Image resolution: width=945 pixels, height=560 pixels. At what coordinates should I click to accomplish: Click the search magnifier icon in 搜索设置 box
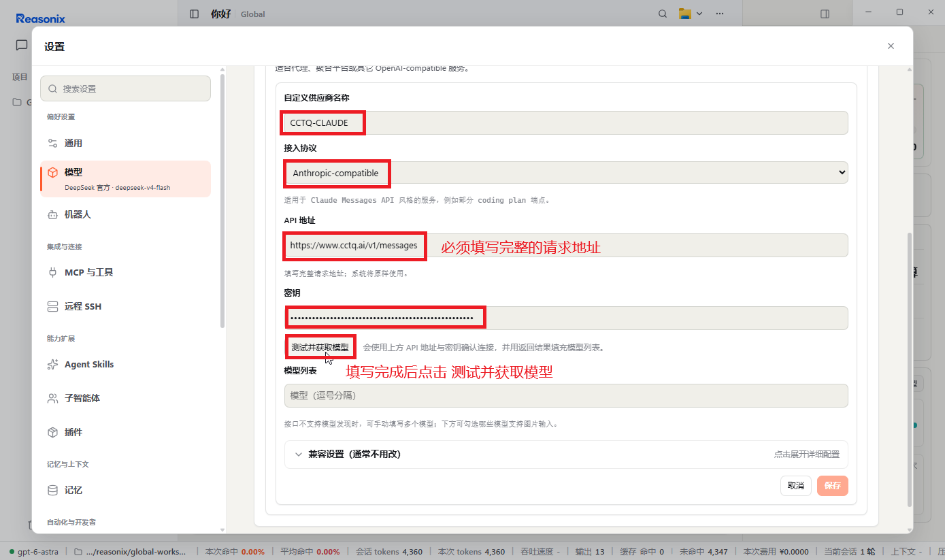click(53, 89)
